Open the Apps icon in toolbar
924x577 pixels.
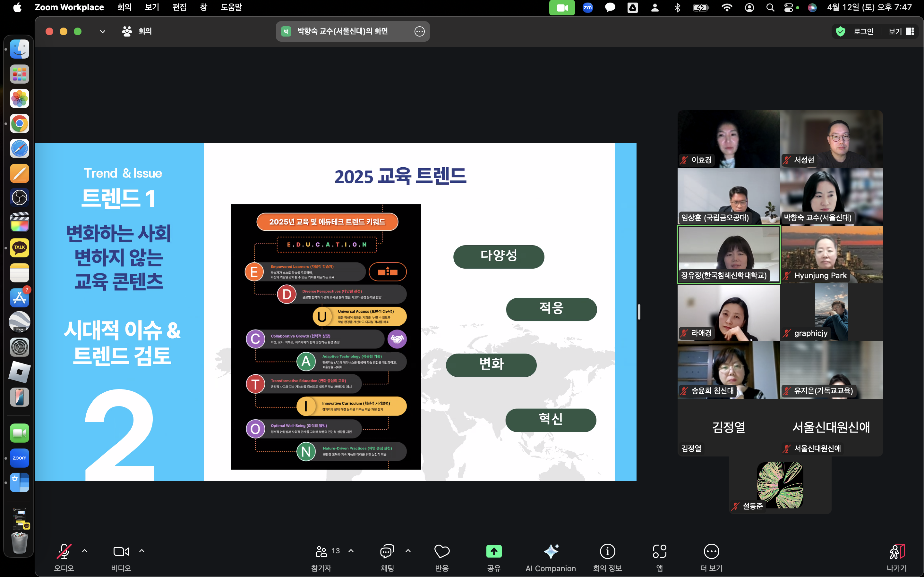click(659, 551)
